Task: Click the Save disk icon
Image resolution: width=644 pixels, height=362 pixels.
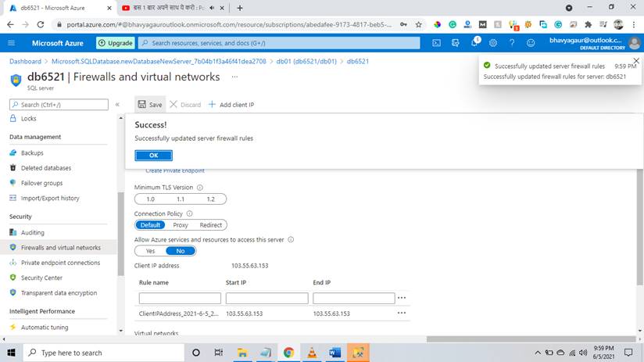Action: click(x=141, y=104)
